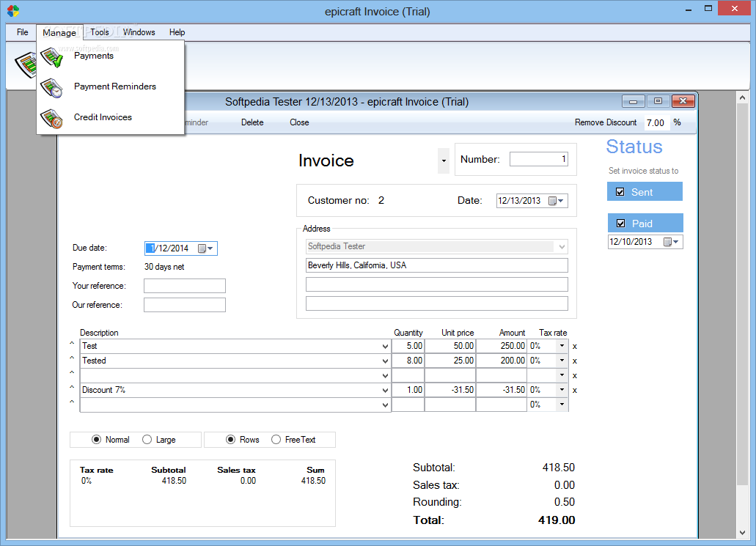Click quantity 5.00 in Test row
756x546 pixels.
point(408,346)
